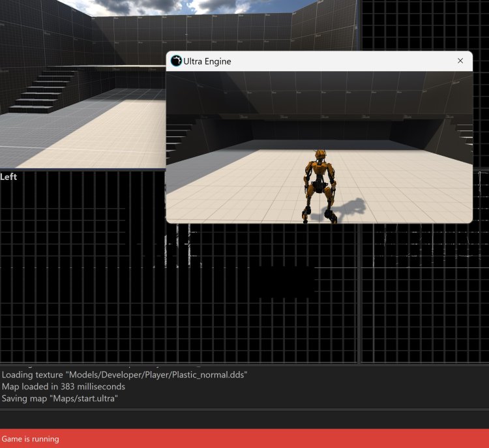Select log line 'Saving map "Maps/start.ultra"'
Viewport: 489px width, 448px height.
click(x=60, y=398)
